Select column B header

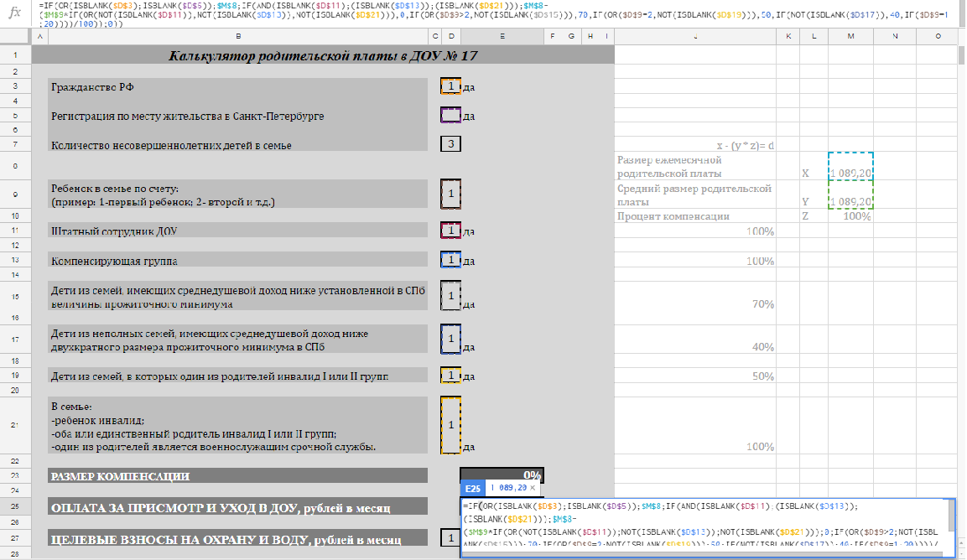(238, 36)
